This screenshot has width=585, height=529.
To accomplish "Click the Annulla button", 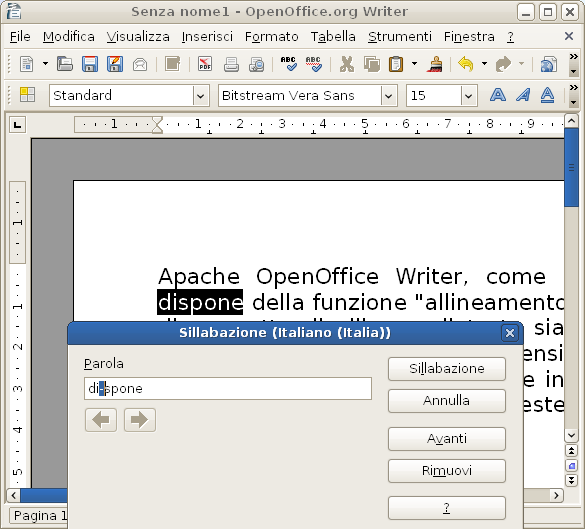I will (447, 401).
